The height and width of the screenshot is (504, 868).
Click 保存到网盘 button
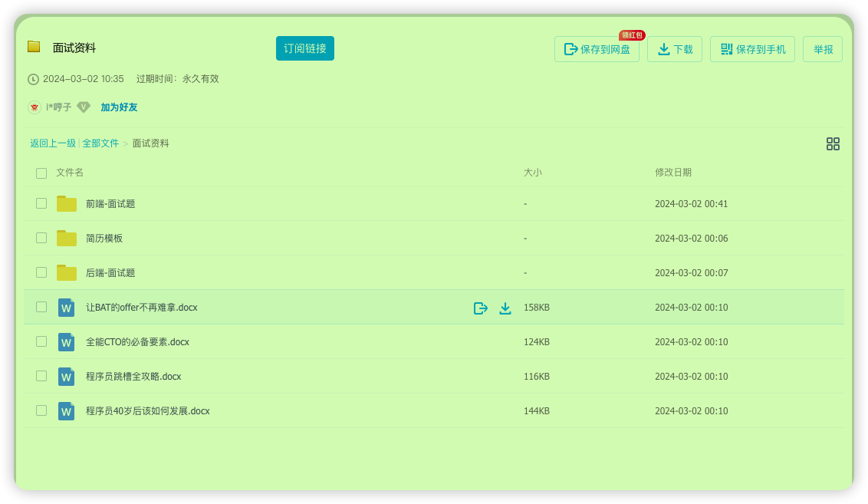597,49
